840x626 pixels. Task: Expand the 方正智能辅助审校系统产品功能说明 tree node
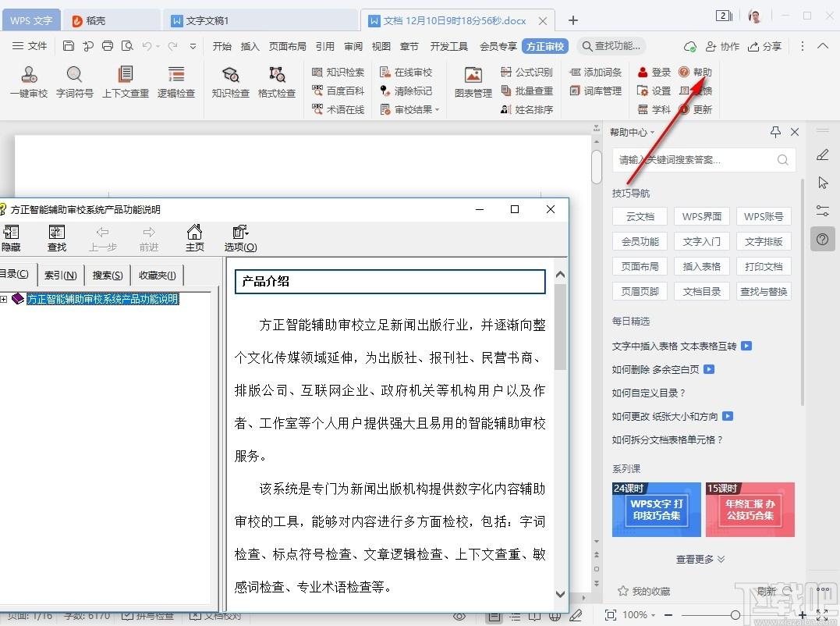[x=4, y=299]
